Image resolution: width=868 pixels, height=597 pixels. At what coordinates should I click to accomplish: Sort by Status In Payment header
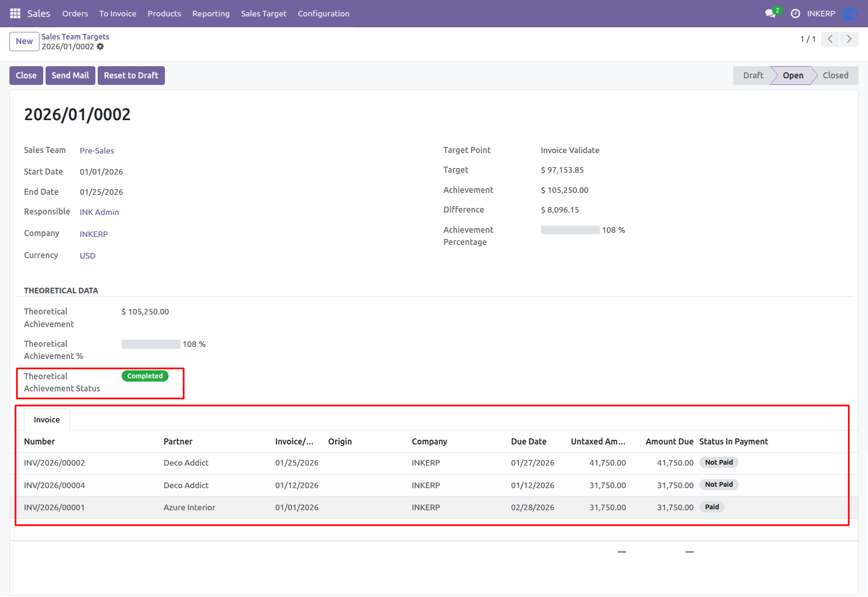click(x=734, y=442)
